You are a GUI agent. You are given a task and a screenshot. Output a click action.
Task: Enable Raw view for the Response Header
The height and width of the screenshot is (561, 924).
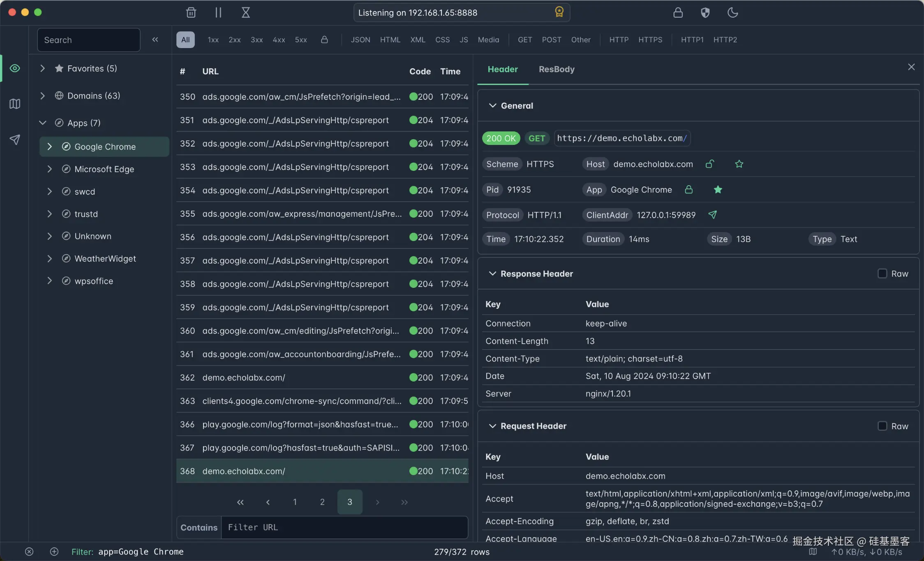tap(882, 274)
